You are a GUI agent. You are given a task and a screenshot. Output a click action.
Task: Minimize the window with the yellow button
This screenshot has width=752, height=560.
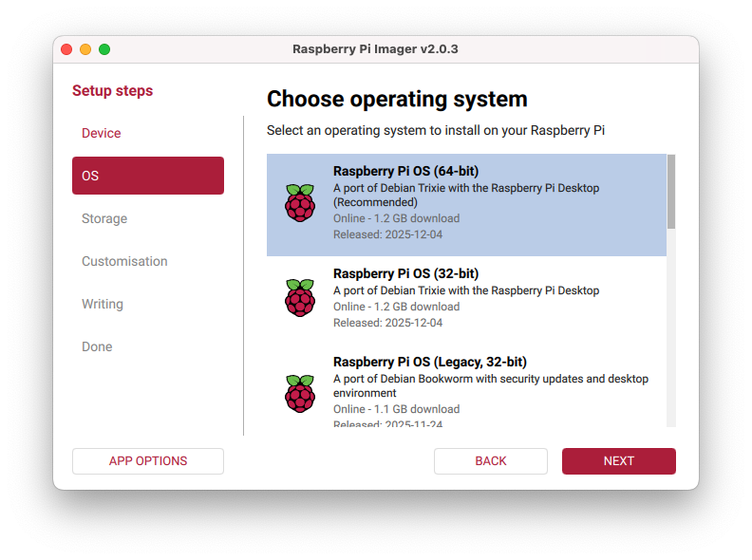coord(85,49)
